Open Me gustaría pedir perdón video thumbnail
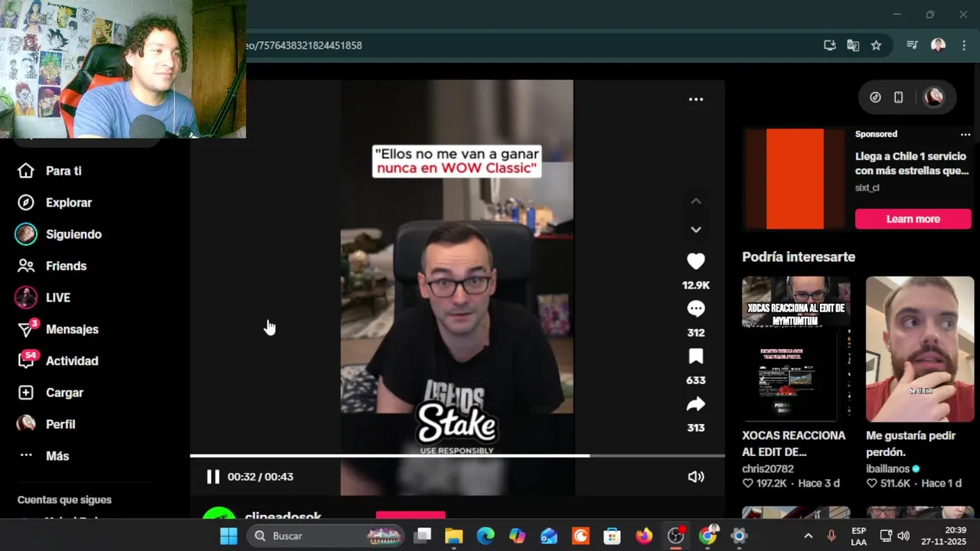Image resolution: width=980 pixels, height=551 pixels. 920,349
